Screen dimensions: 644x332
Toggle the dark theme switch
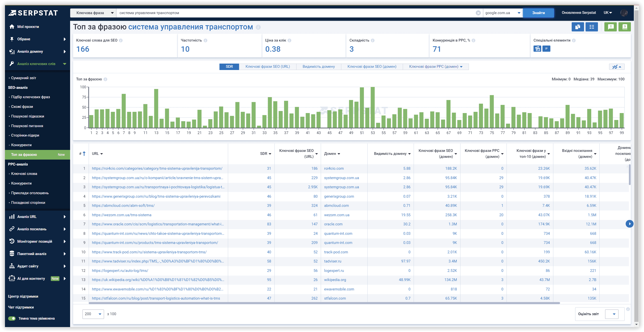[x=12, y=318]
